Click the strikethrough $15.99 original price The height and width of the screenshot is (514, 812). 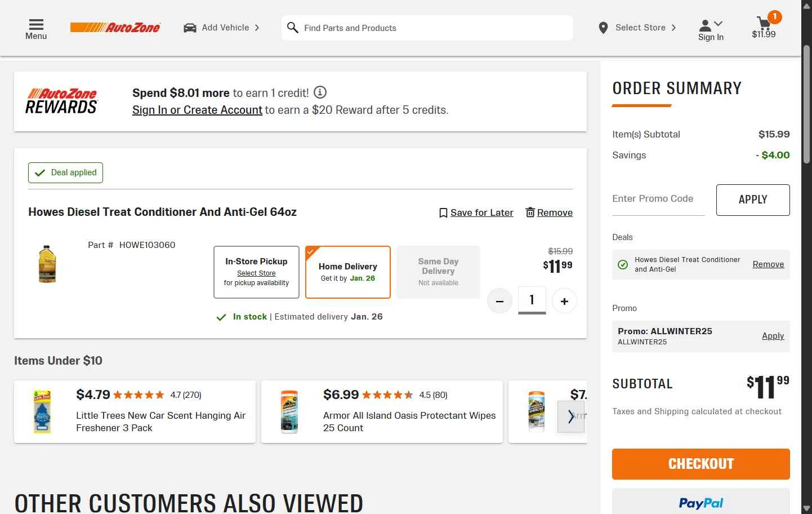click(x=560, y=251)
